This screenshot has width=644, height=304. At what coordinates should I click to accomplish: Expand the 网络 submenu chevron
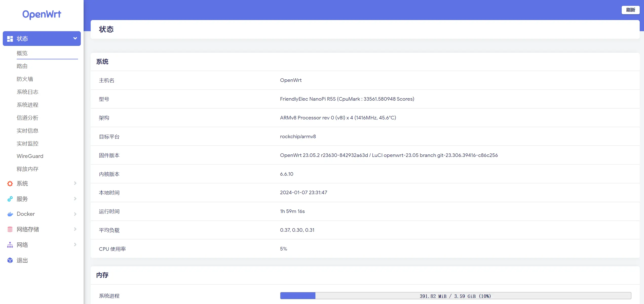(x=75, y=245)
